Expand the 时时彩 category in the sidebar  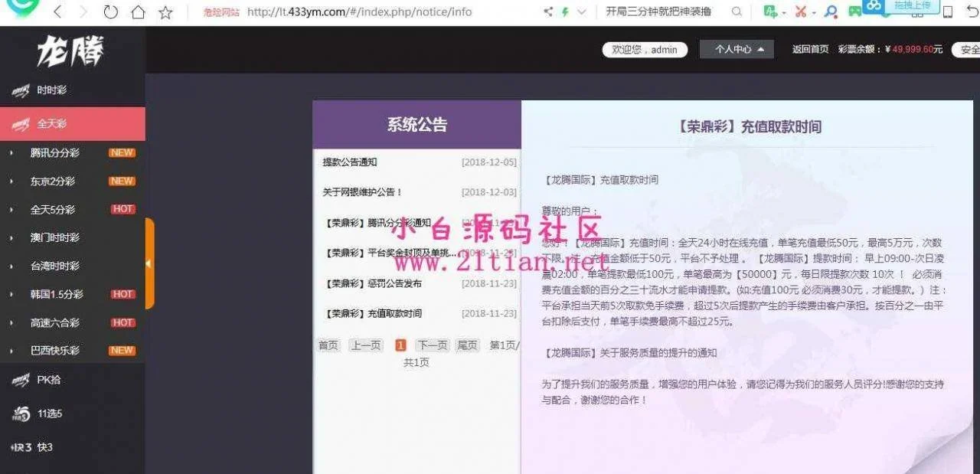(52, 90)
